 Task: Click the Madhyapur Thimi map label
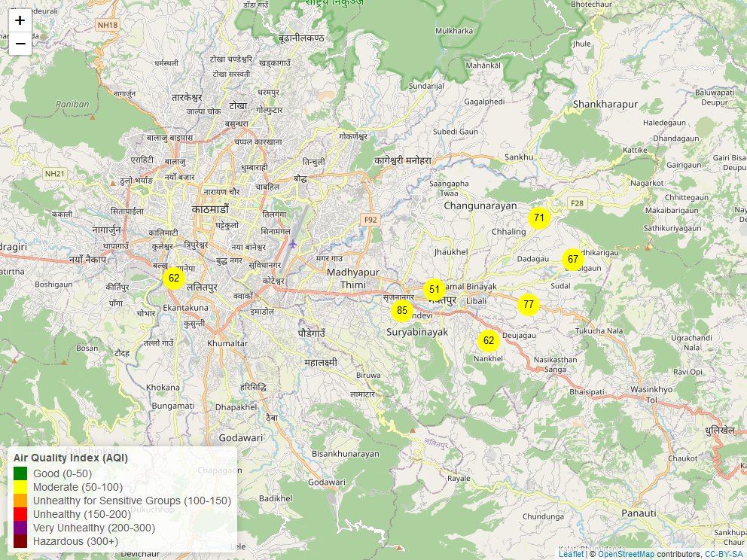pos(353,278)
